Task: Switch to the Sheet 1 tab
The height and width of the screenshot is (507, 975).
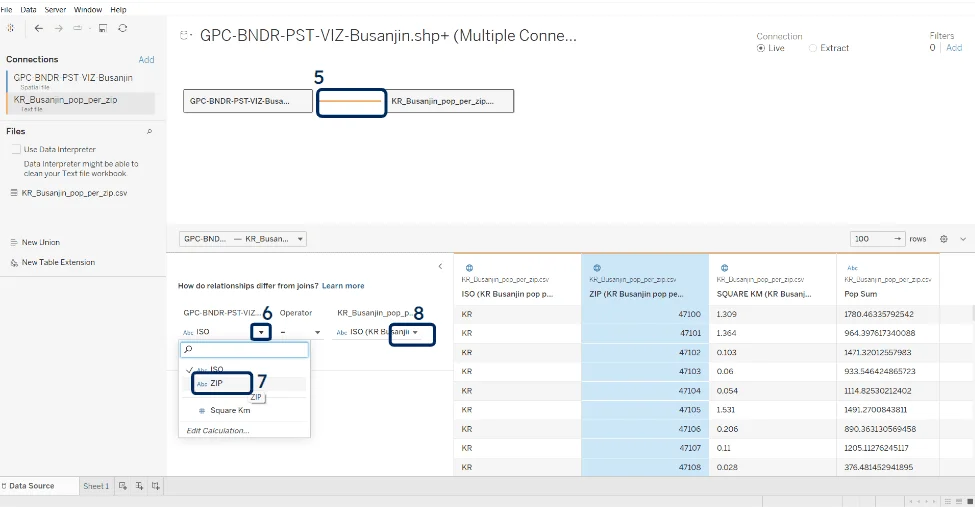Action: pyautogui.click(x=96, y=486)
